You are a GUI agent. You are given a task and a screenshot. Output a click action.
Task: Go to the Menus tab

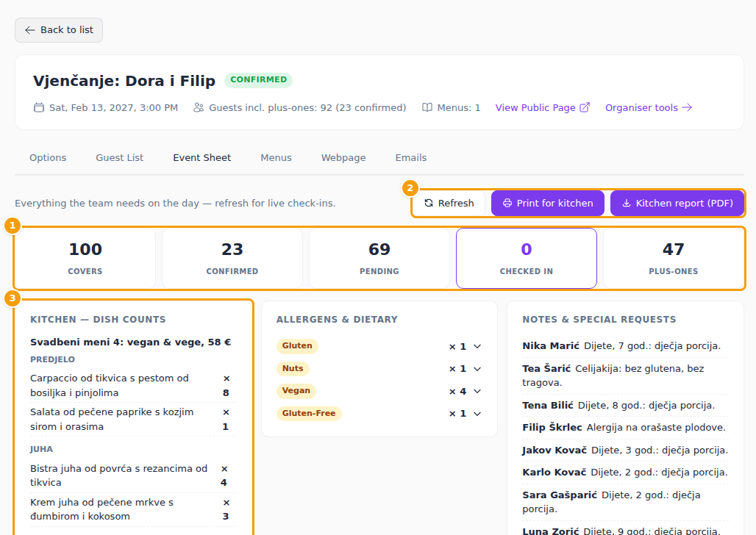pos(277,157)
